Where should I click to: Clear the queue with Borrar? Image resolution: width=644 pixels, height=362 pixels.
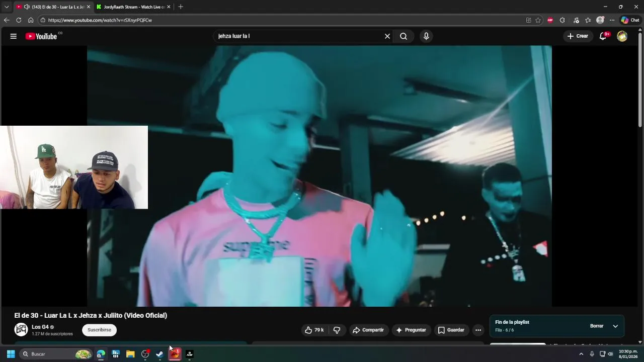[597, 326]
